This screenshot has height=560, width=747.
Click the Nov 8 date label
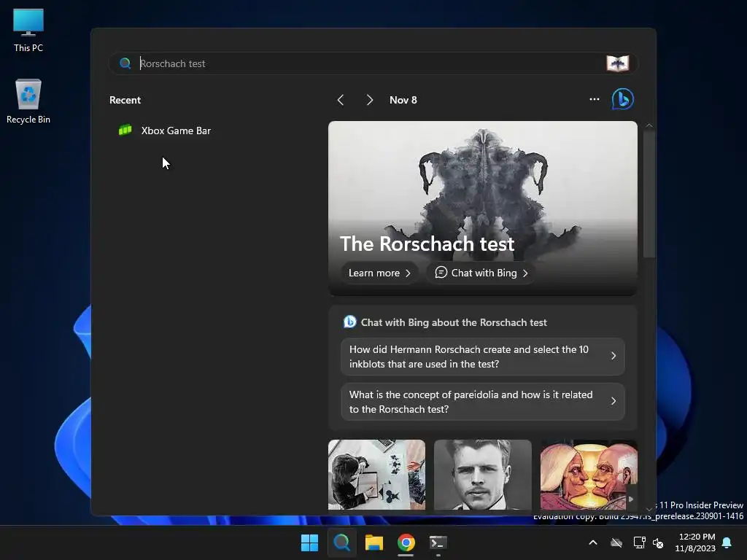[403, 100]
